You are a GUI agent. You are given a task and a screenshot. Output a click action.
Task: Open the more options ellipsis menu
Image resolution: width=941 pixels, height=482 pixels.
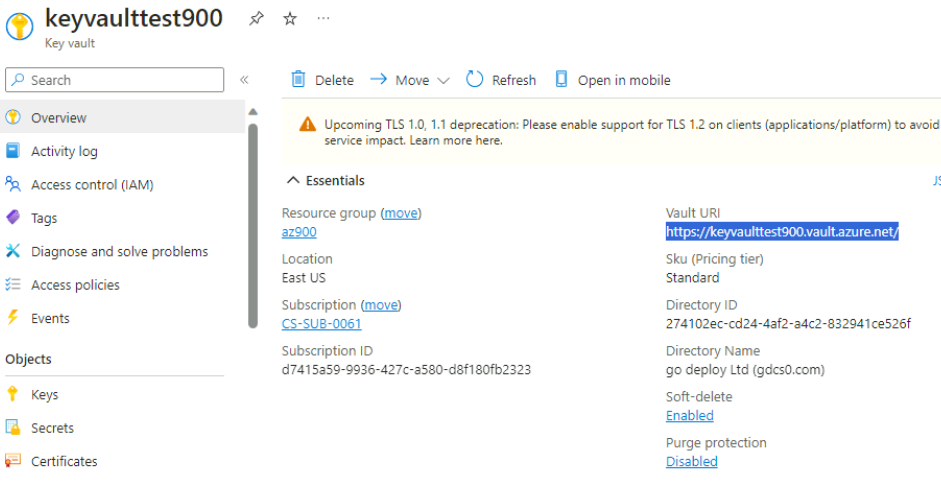pyautogui.click(x=323, y=19)
